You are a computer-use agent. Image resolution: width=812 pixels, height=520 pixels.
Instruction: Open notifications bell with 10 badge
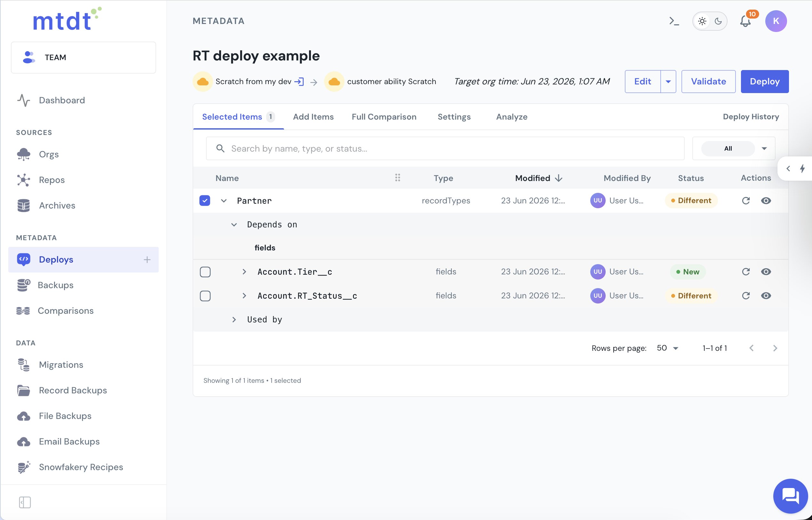point(745,21)
